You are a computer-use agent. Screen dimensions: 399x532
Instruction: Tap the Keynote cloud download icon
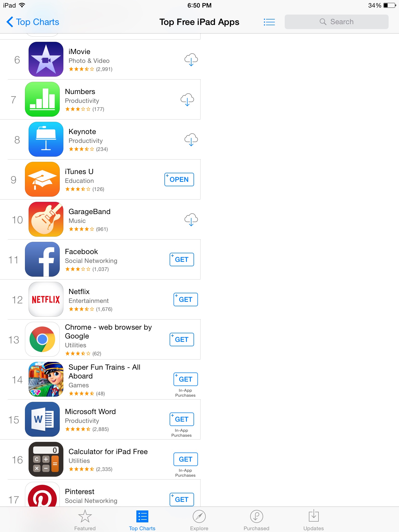191,140
